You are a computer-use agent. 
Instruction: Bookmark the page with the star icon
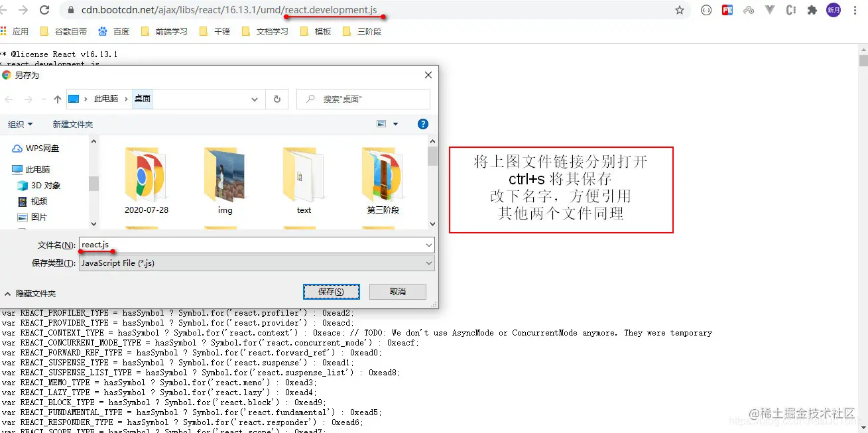pyautogui.click(x=680, y=10)
